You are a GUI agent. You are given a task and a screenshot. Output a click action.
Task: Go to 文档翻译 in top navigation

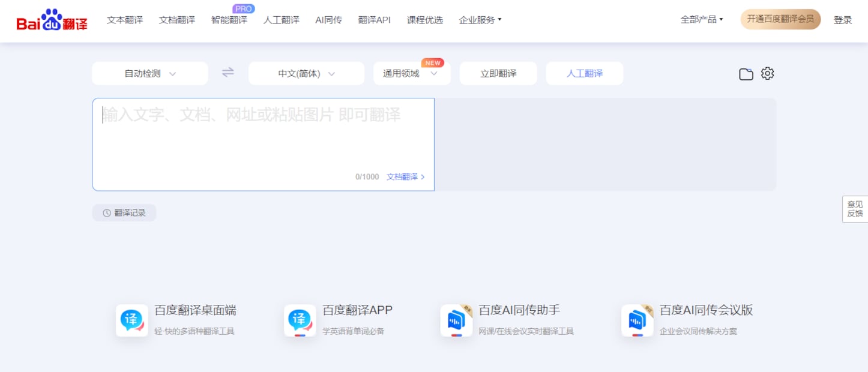coord(177,20)
